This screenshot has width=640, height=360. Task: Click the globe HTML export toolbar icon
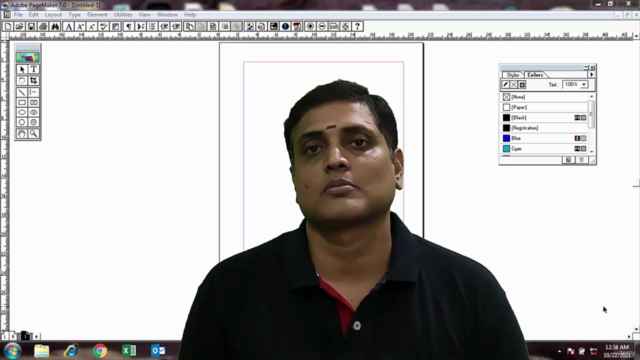point(285,27)
